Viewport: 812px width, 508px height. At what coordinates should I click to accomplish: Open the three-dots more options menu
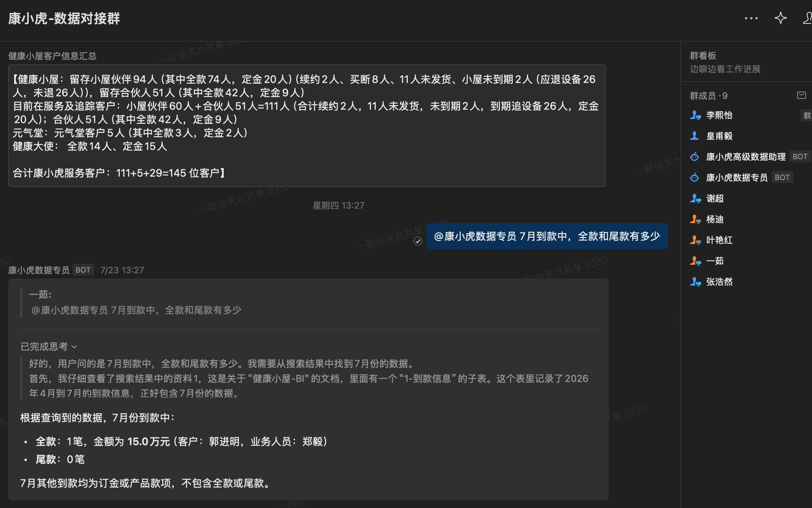pos(751,18)
